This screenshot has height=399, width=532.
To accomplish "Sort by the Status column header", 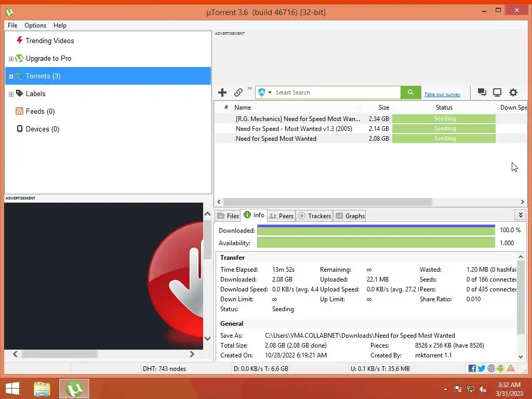I will [444, 107].
